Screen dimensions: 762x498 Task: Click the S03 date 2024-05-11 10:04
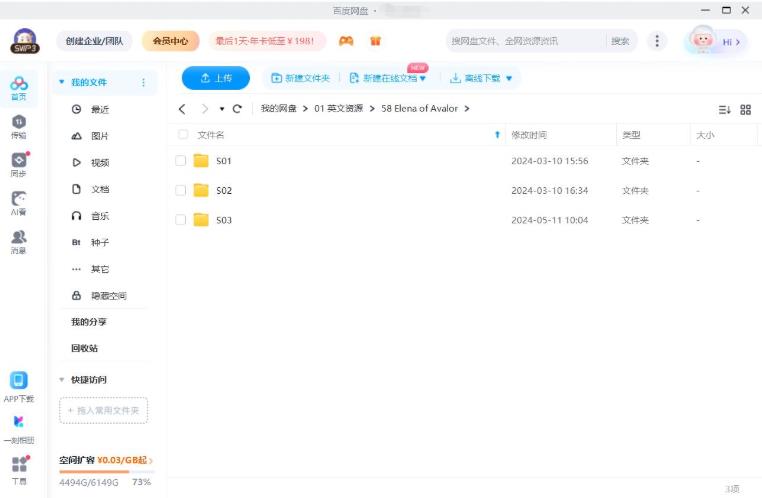pos(550,220)
